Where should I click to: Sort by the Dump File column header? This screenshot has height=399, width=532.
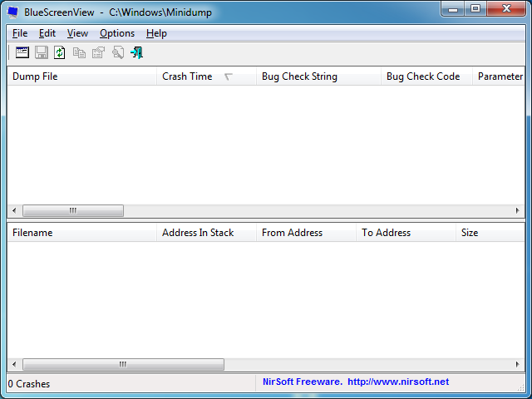coord(81,76)
